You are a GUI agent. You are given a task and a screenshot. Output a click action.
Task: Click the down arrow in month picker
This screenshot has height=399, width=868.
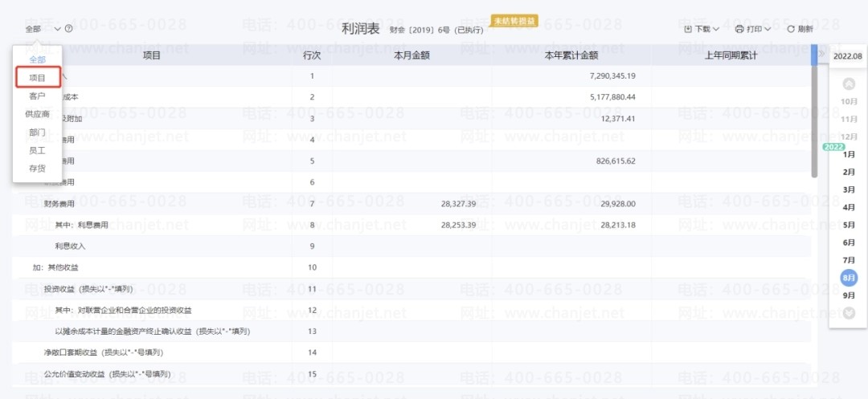click(x=848, y=313)
